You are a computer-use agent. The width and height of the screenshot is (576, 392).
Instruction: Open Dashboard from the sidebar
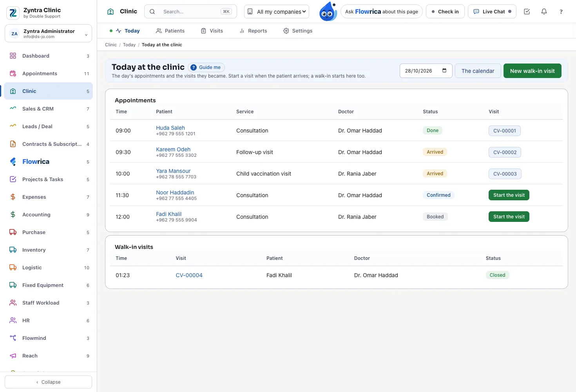click(49, 56)
